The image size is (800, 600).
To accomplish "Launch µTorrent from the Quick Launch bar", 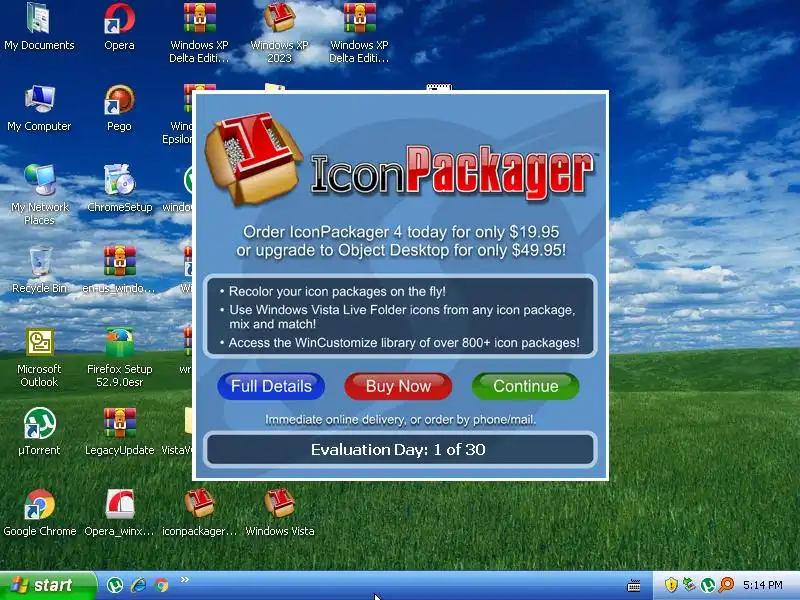I will (x=115, y=585).
